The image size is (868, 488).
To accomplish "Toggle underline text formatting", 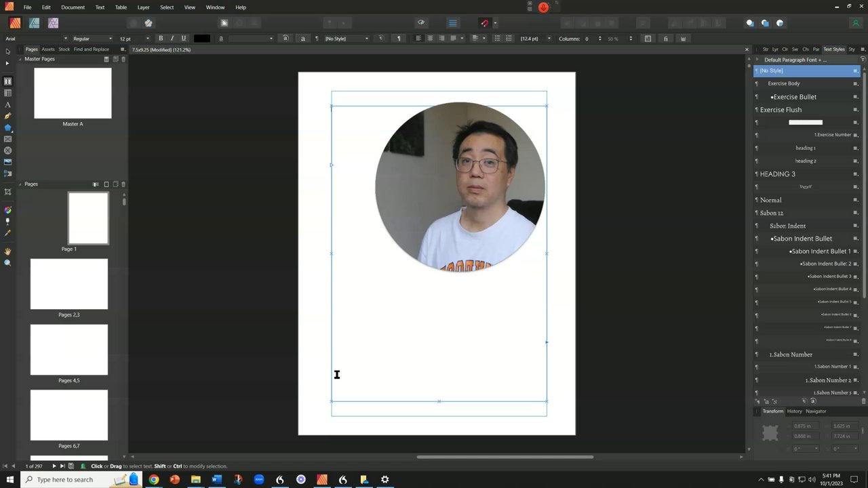I will pyautogui.click(x=183, y=39).
